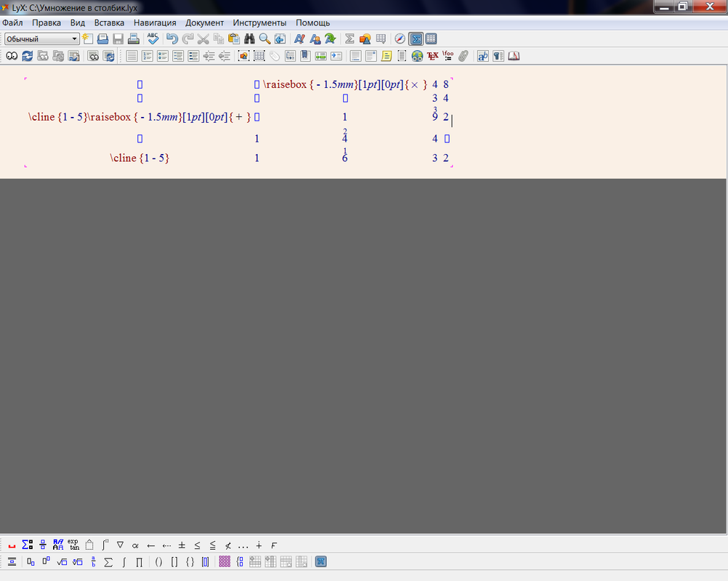Include file paperclip icon
Image resolution: width=728 pixels, height=581 pixels.
pos(464,56)
